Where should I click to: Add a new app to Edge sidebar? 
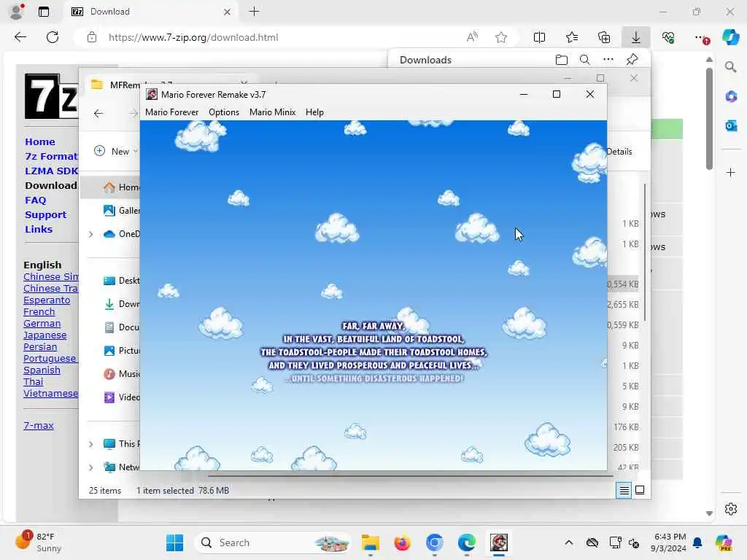pyautogui.click(x=731, y=172)
